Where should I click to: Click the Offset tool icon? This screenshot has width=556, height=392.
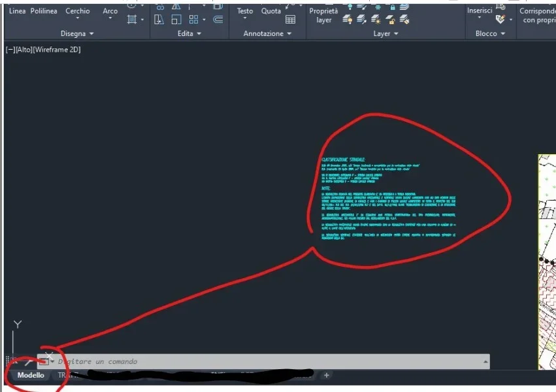pyautogui.click(x=218, y=20)
